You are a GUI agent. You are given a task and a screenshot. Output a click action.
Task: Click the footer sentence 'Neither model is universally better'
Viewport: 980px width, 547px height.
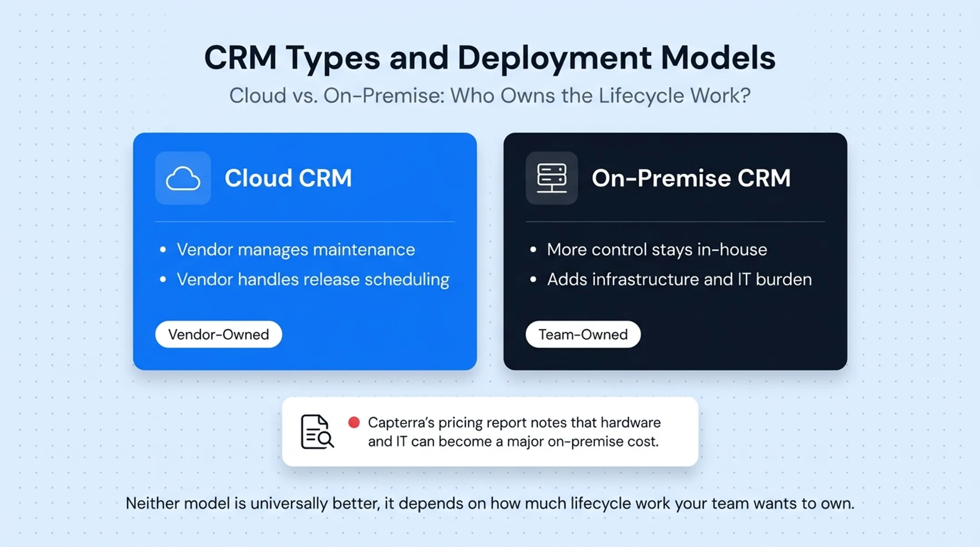pos(252,503)
